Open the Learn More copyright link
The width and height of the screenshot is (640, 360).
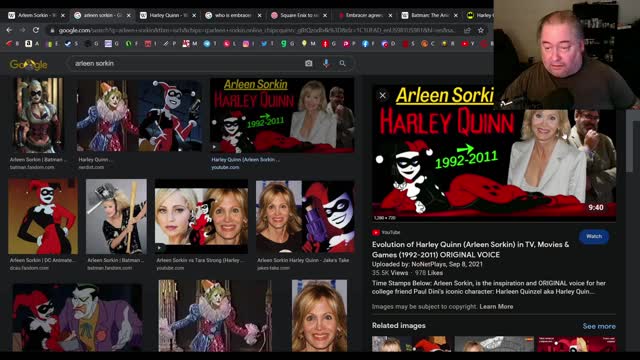(496, 307)
